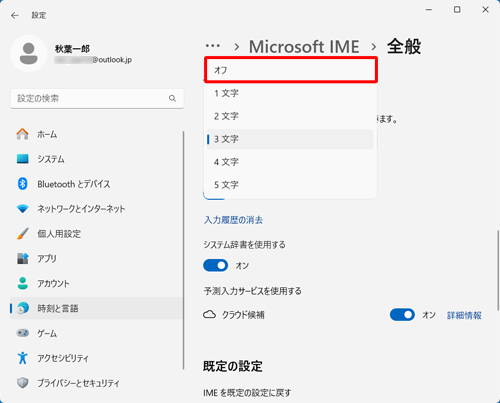
Task: Select 時刻と言語 in sidebar
Action: click(x=96, y=308)
